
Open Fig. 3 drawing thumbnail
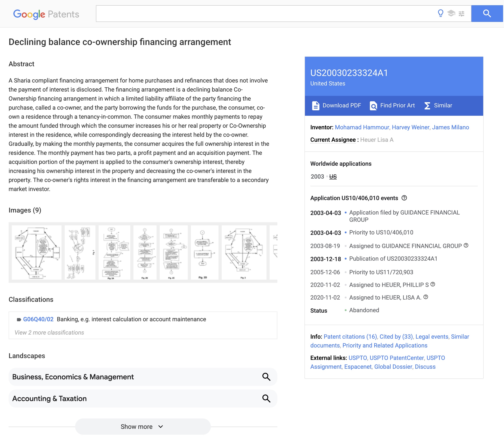pos(244,252)
